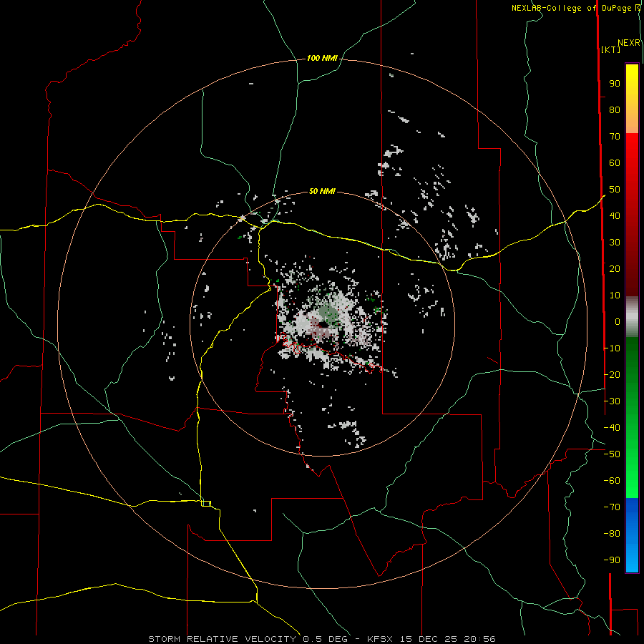Click the NEXR label near the color scale
The image size is (644, 644).
629,43
